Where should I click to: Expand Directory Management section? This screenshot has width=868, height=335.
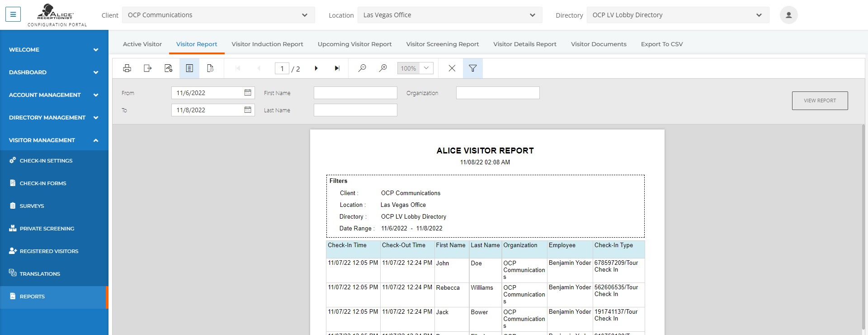[54, 118]
